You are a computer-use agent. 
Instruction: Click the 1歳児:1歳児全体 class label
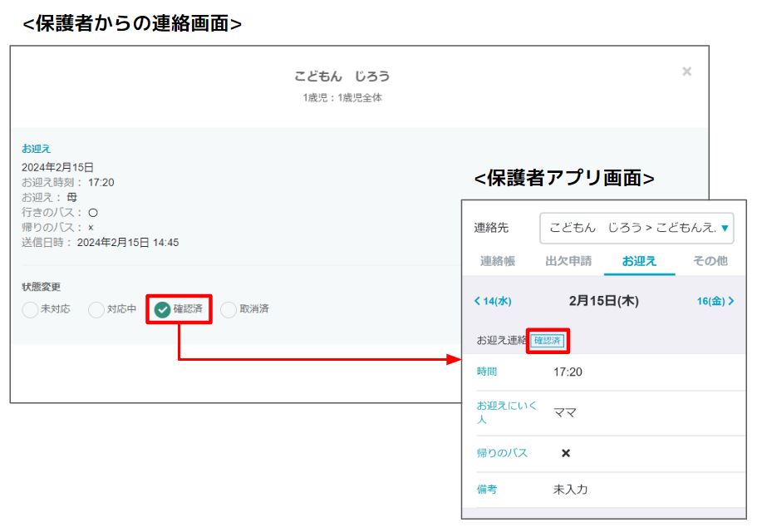pyautogui.click(x=342, y=98)
